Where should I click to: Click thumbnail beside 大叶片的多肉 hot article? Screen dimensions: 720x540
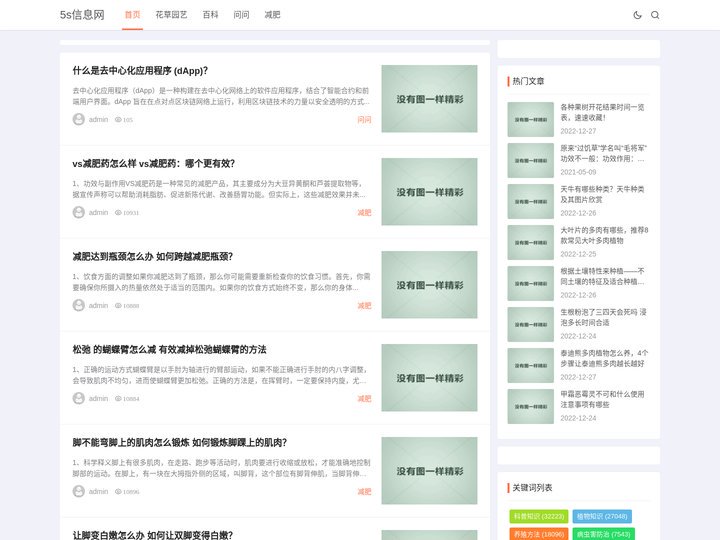(x=530, y=242)
